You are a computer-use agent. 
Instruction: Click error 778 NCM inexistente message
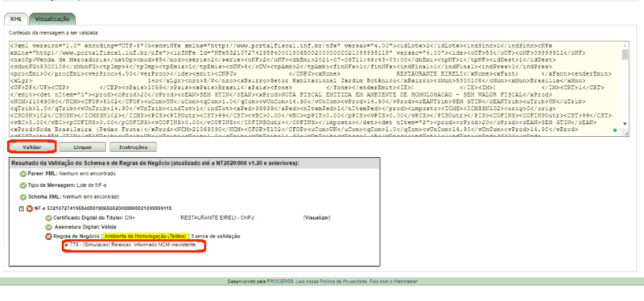(133, 245)
